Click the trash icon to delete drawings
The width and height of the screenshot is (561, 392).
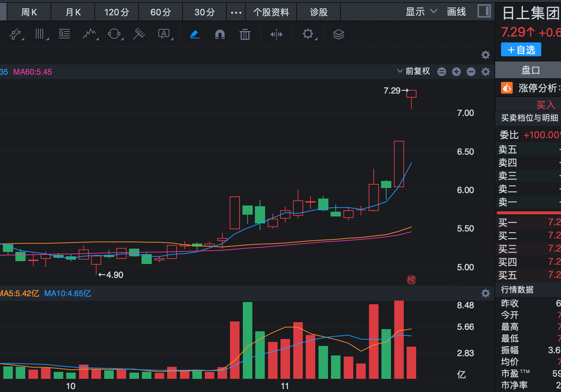245,34
